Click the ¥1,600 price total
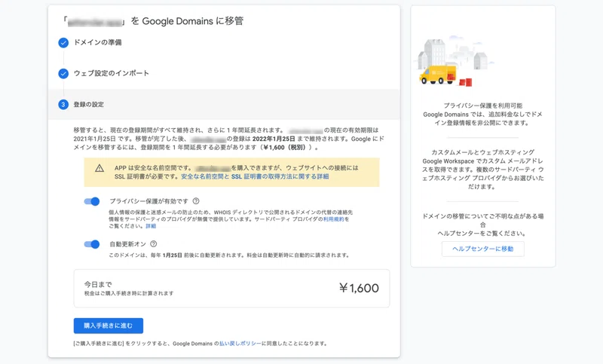The width and height of the screenshot is (603, 364). 360,288
